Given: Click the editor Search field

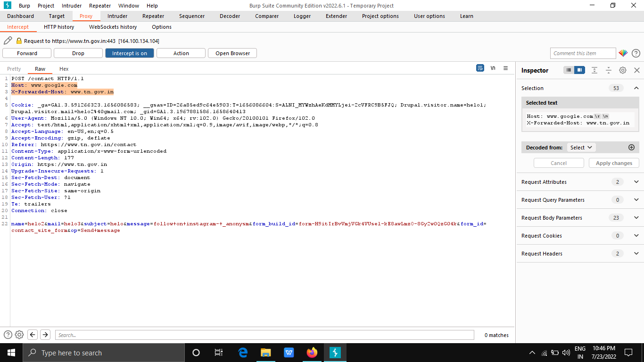Looking at the screenshot, I should [x=264, y=335].
